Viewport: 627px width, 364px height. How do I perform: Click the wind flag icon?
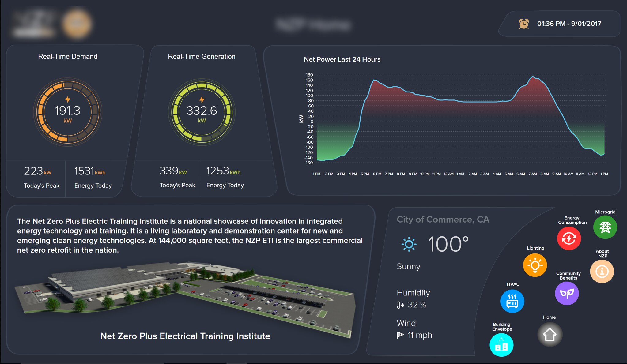click(x=400, y=335)
